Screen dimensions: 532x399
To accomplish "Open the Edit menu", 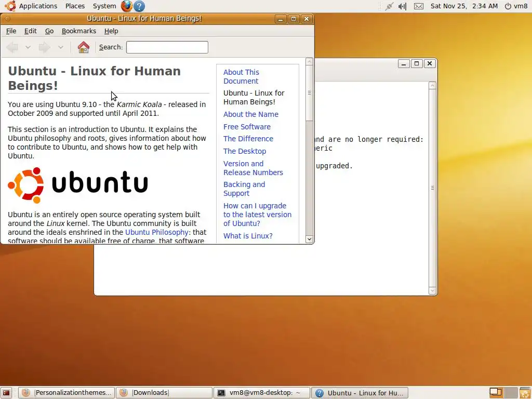I will click(x=31, y=31).
